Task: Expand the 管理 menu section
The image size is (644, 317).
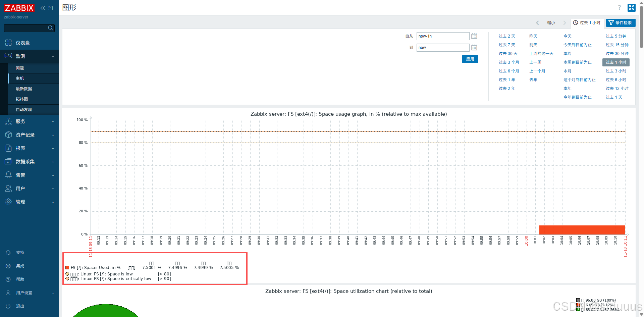Action: (53, 202)
